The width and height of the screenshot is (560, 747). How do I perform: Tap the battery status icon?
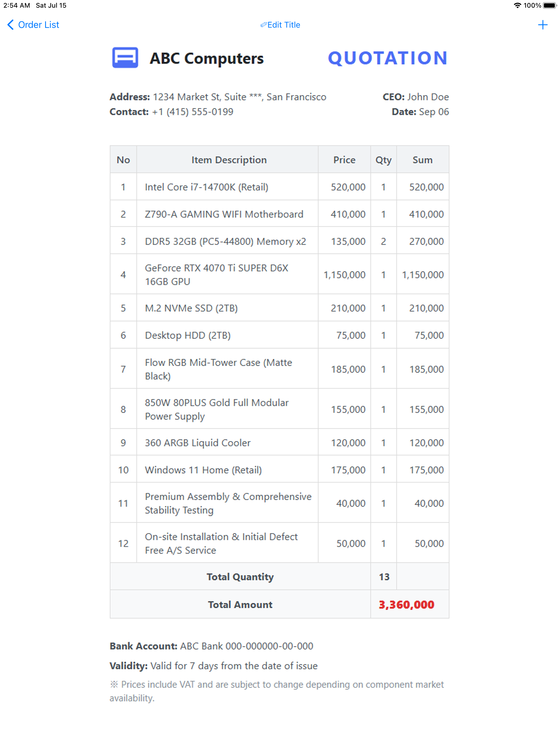[x=550, y=5]
